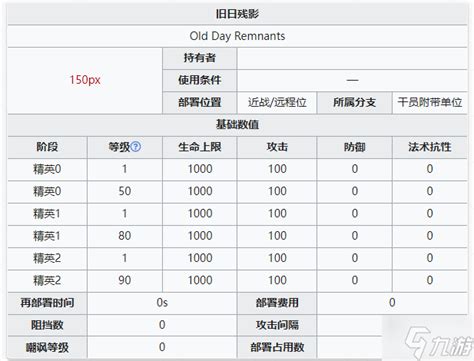Click 精英1 stage cell in level 80 row
Screen dimensions: 474x361
47,236
